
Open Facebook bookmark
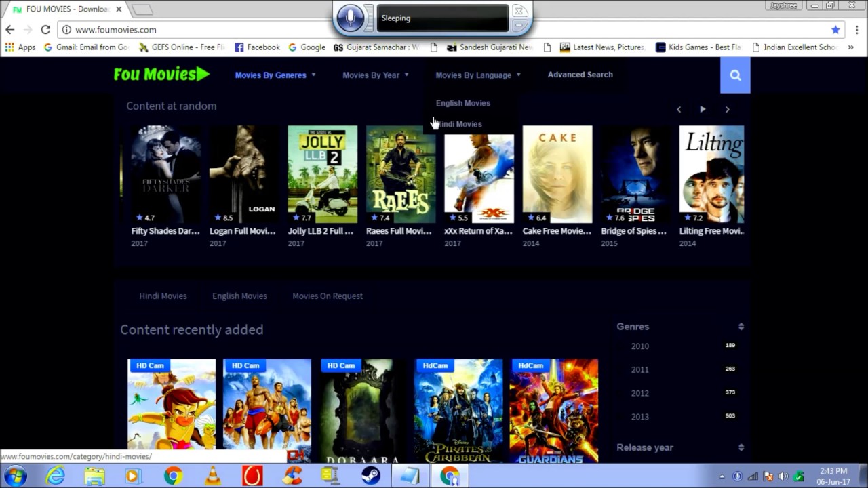coord(257,47)
